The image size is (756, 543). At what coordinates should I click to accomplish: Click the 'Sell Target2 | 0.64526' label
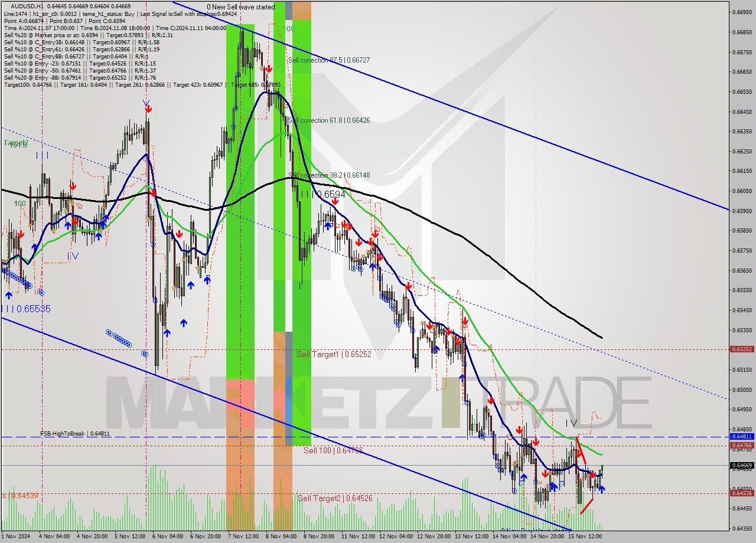click(335, 498)
